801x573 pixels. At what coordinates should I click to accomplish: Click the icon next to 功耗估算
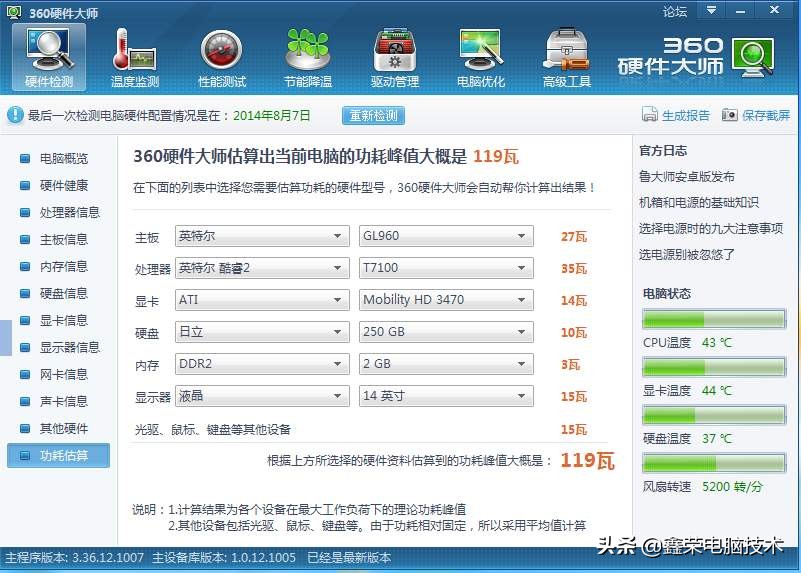coord(25,456)
